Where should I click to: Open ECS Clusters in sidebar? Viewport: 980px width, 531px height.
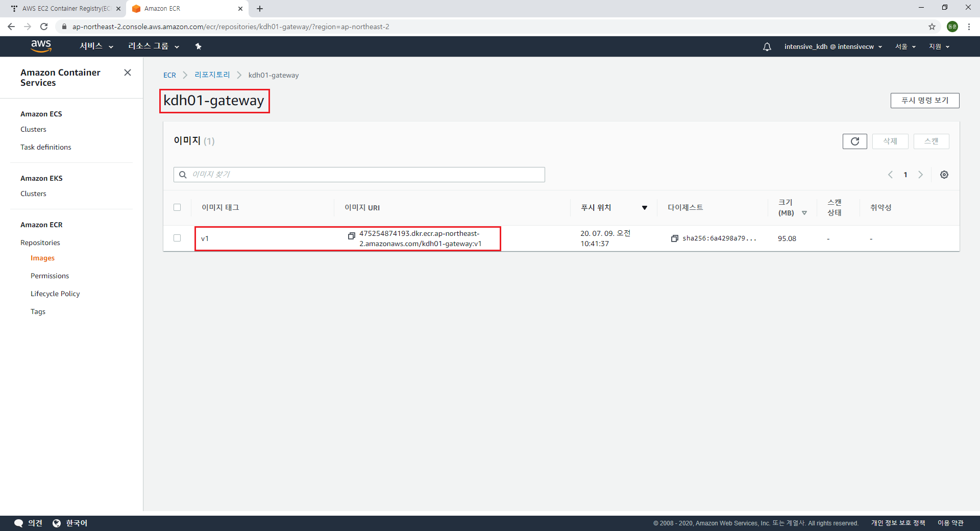(x=33, y=129)
